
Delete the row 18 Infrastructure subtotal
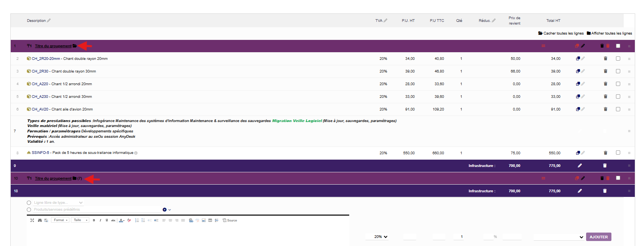[605, 191]
